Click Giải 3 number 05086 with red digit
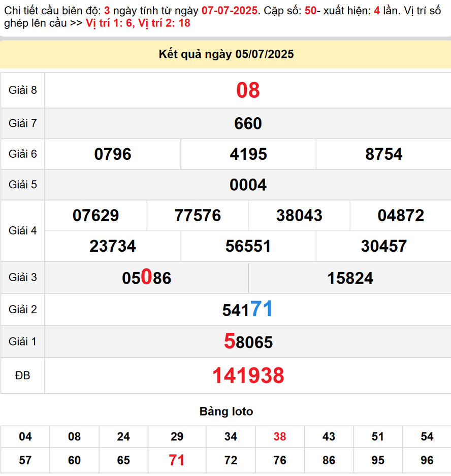Image resolution: width=451 pixels, height=476 pixels. [x=146, y=278]
